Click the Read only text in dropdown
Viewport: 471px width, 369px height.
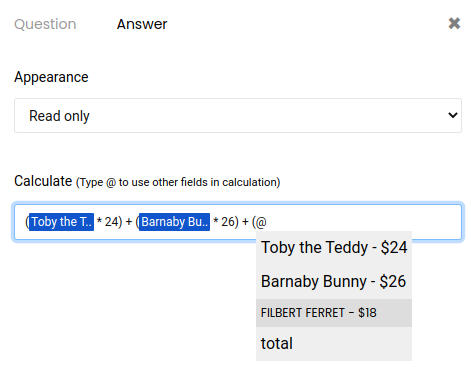[x=59, y=116]
